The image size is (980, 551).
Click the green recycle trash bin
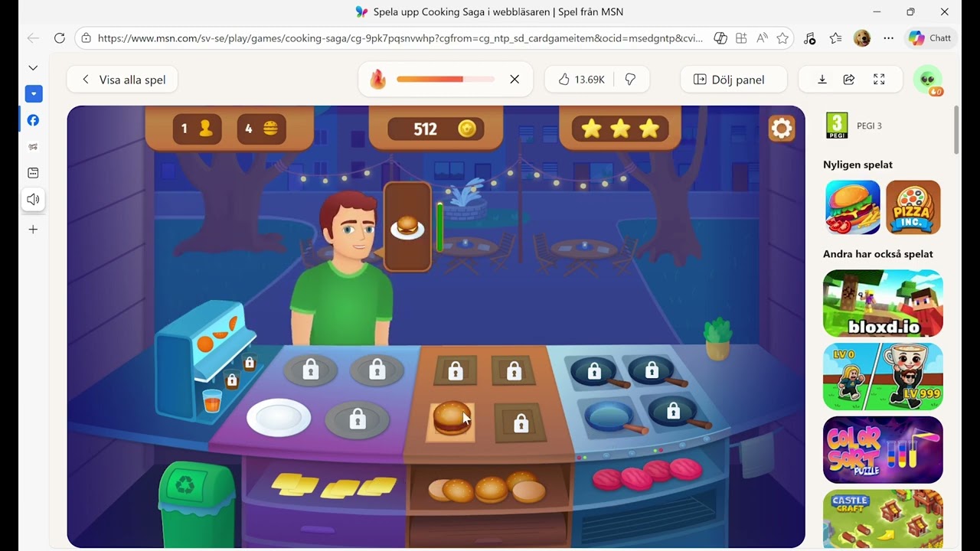click(x=197, y=504)
